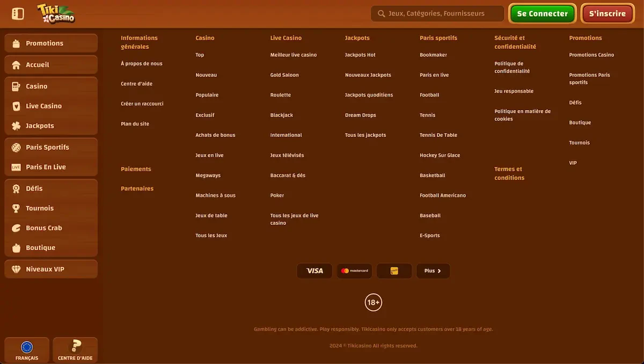Open the E-Sports link
Image resolution: width=644 pixels, height=364 pixels.
(x=429, y=236)
